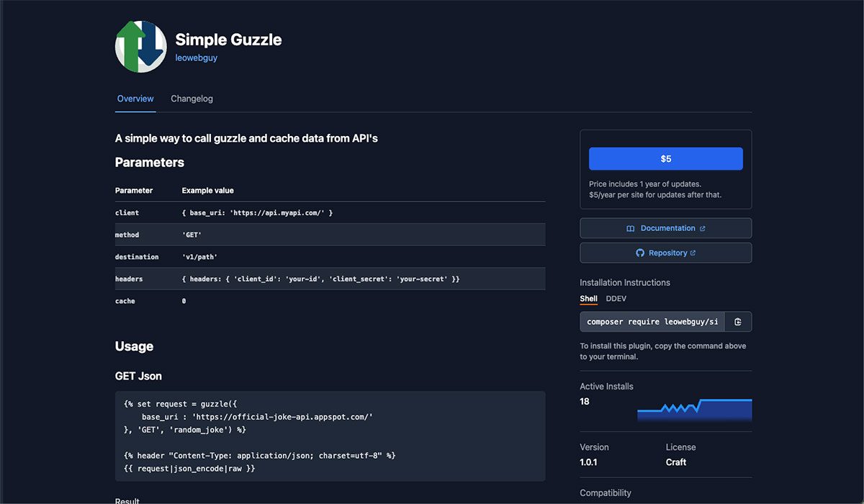Click the Parameter column header
The width and height of the screenshot is (864, 504).
[x=134, y=191]
